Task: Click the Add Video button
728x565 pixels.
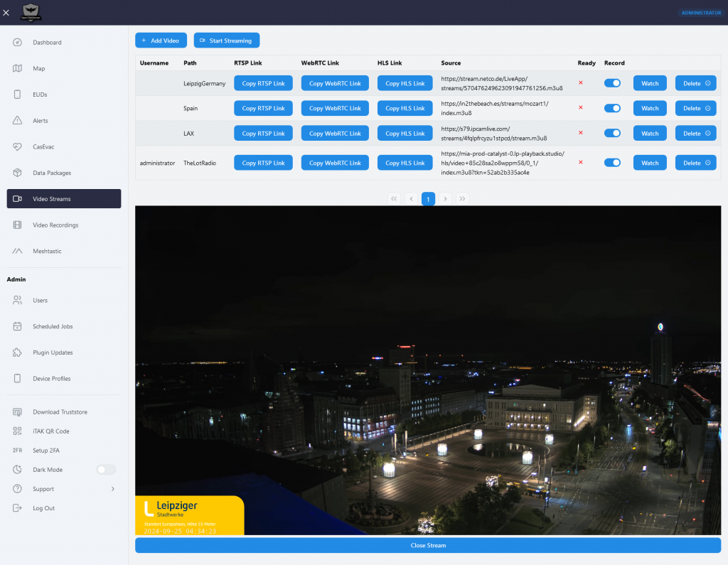Action: click(x=161, y=41)
